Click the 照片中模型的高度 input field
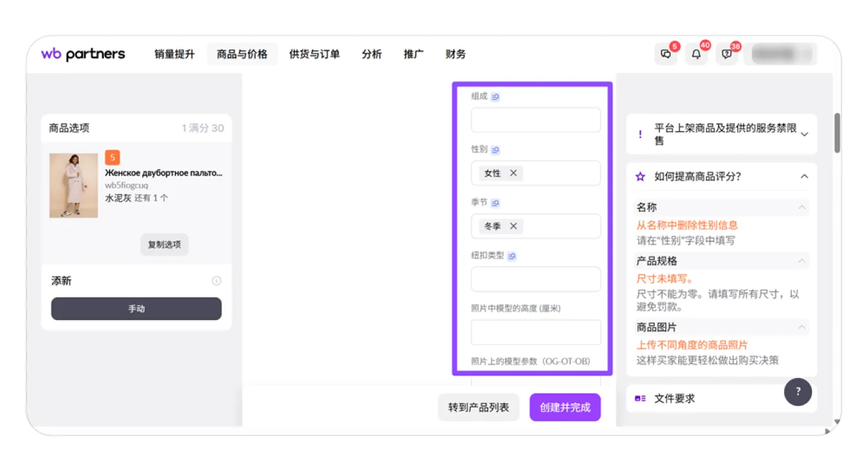The width and height of the screenshot is (868, 471). click(536, 332)
